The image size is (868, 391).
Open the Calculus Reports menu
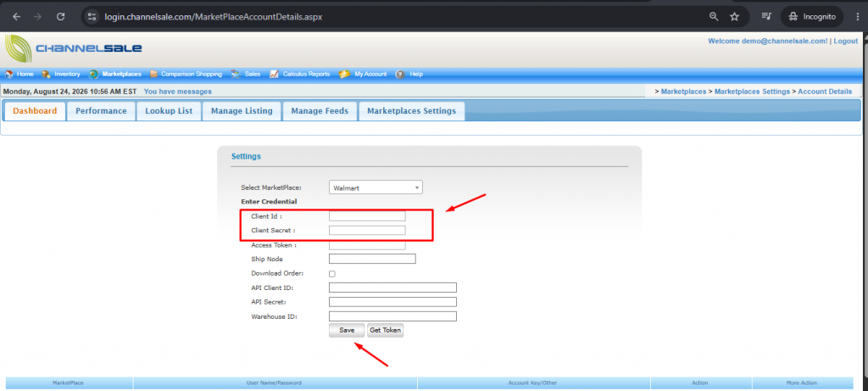click(306, 74)
